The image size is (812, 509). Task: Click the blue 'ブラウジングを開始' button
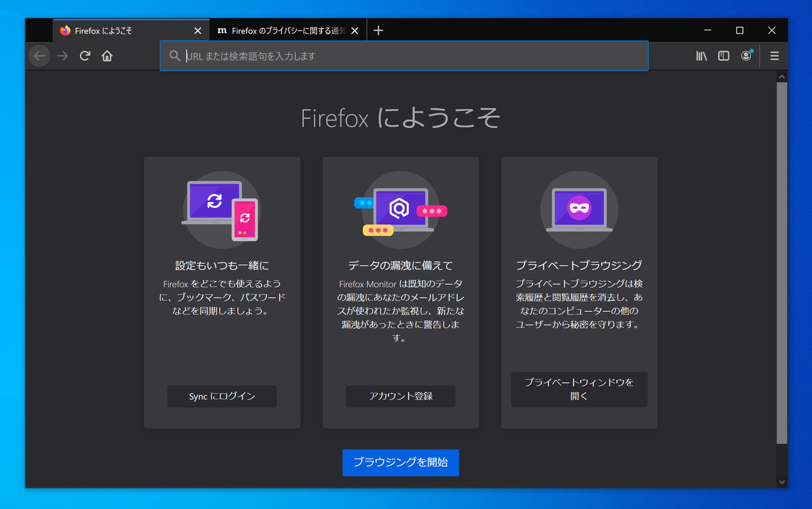click(400, 462)
